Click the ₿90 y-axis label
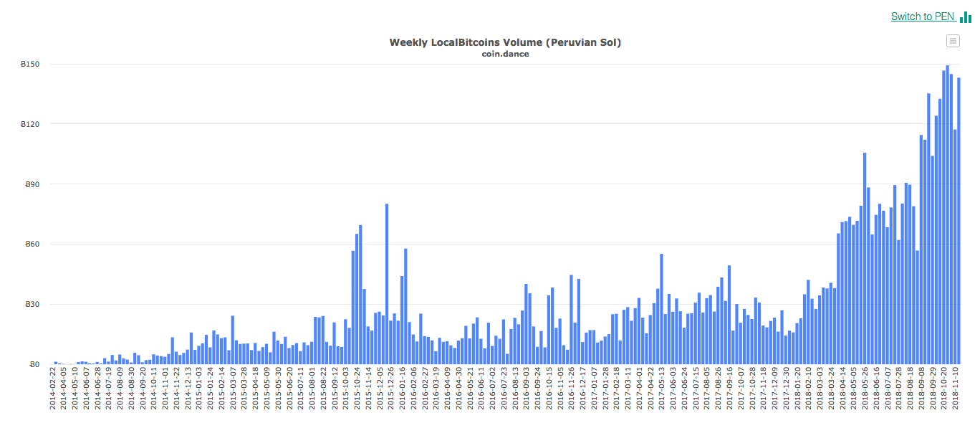The width and height of the screenshot is (980, 428). (32, 184)
